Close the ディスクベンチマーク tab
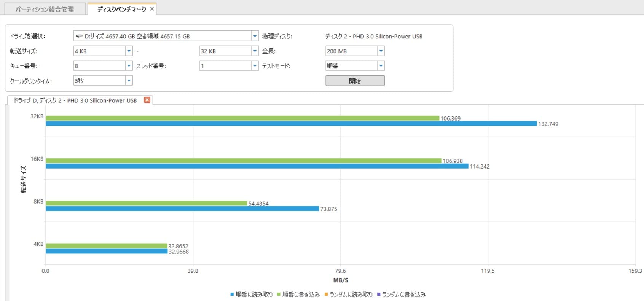The image size is (644, 301). [152, 9]
